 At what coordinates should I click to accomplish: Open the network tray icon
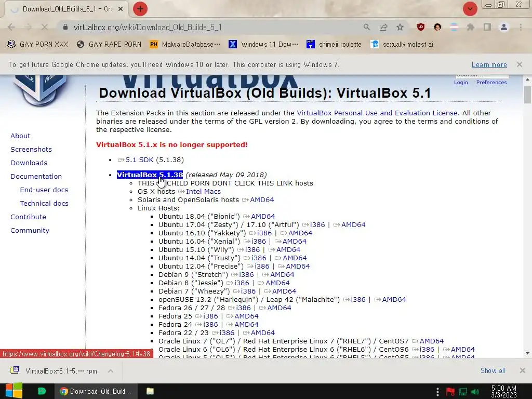click(463, 392)
